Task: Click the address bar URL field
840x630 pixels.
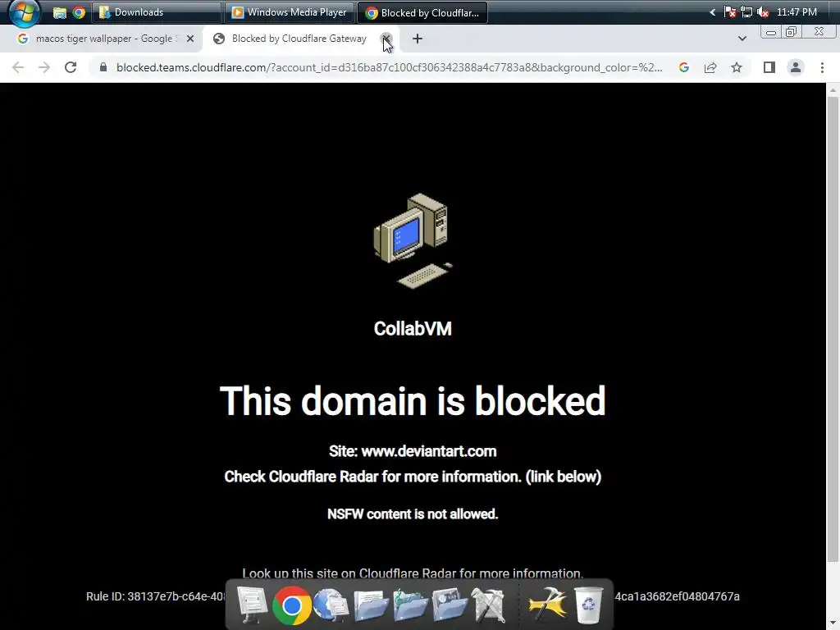Action: click(x=389, y=67)
